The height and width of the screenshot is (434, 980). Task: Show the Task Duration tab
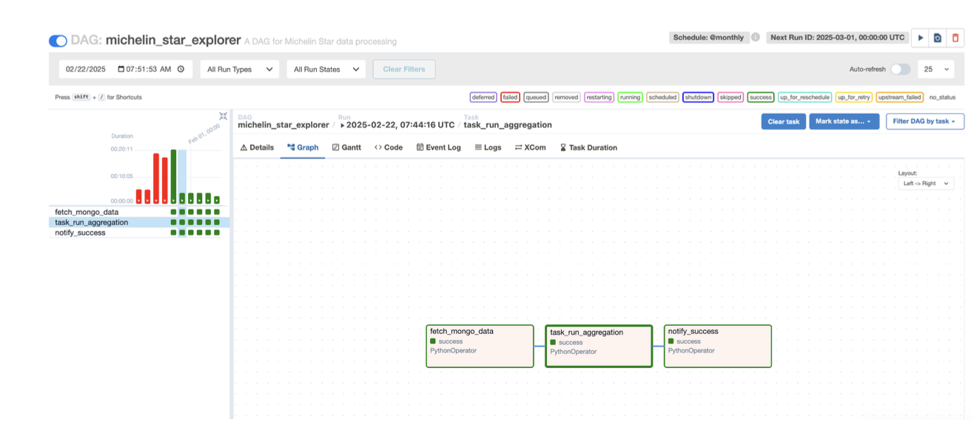pos(588,147)
